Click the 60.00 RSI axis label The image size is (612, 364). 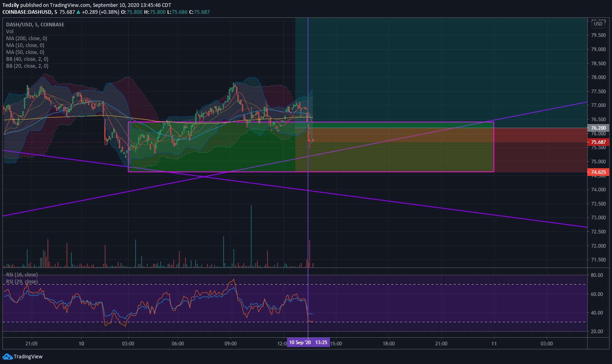point(597,294)
